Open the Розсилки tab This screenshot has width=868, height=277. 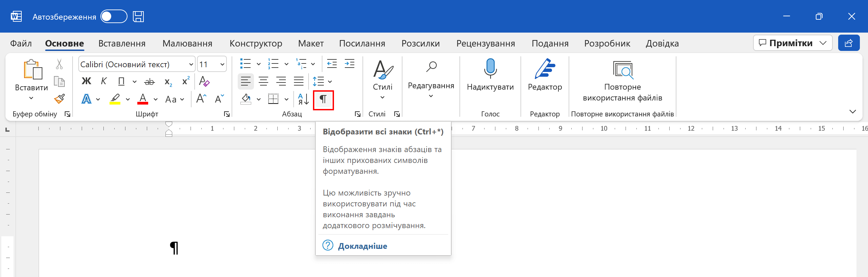tap(420, 43)
